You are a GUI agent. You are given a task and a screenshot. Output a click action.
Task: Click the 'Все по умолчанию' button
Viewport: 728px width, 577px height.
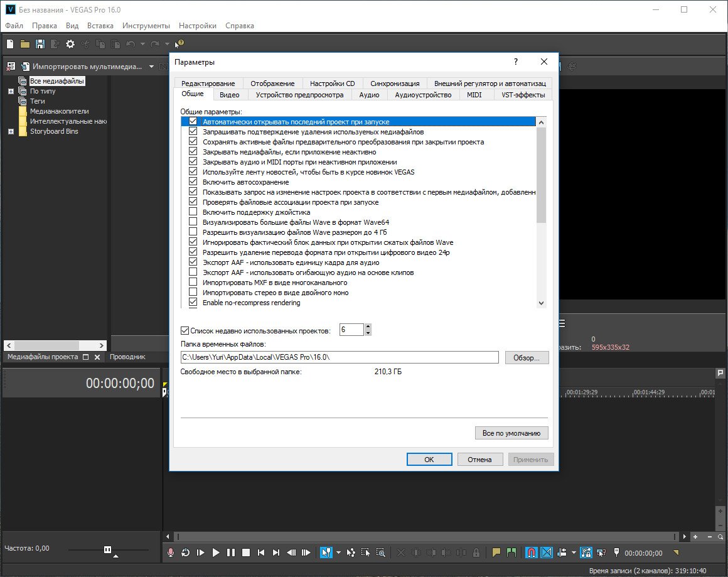click(511, 433)
